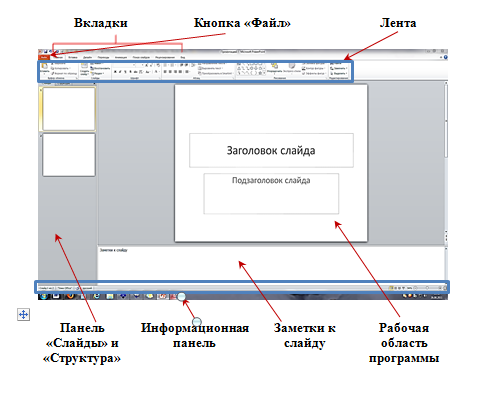Toggle italic text formatting
This screenshot has width=482, height=394.
coord(120,72)
